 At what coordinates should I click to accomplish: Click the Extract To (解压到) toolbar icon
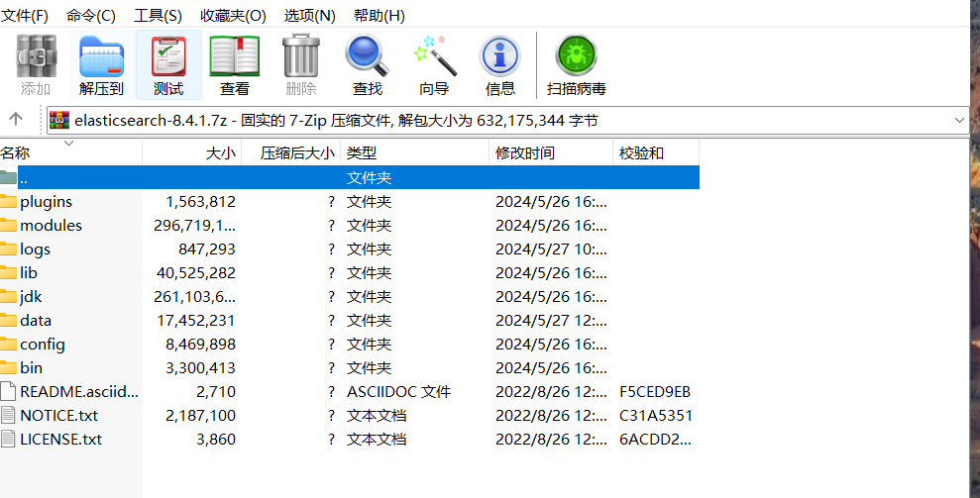point(101,56)
